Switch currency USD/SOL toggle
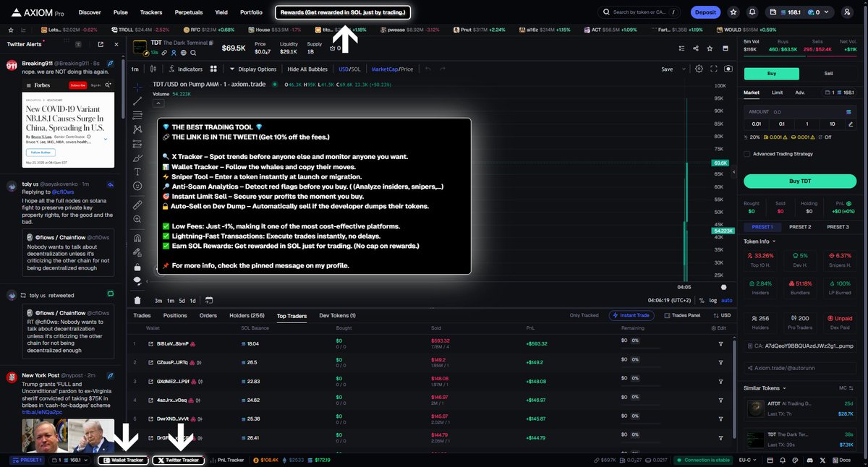This screenshot has width=868, height=467. (349, 69)
